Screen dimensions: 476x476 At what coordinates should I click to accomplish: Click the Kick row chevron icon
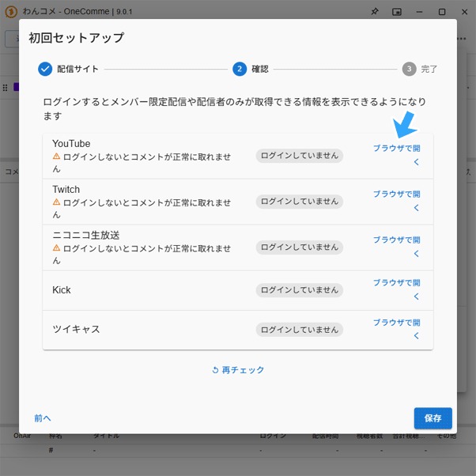[x=417, y=297]
